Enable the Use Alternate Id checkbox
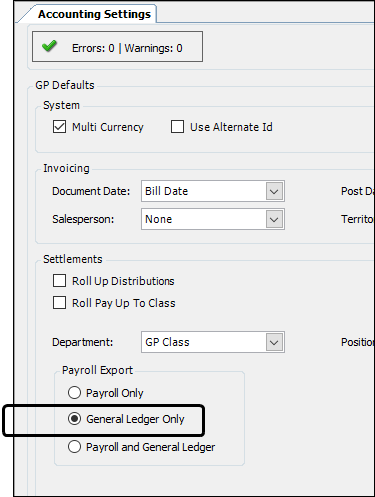The image size is (375, 497). (x=177, y=127)
